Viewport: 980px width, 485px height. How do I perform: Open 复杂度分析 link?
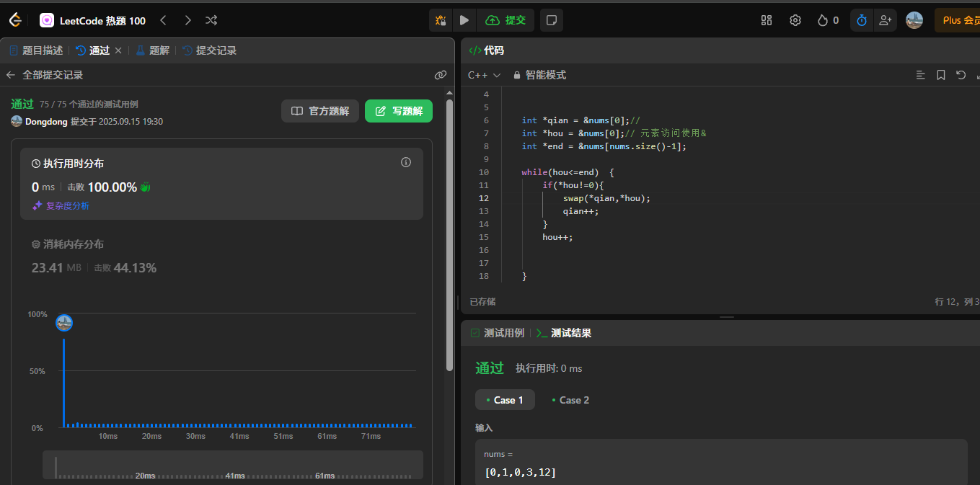[x=61, y=206]
